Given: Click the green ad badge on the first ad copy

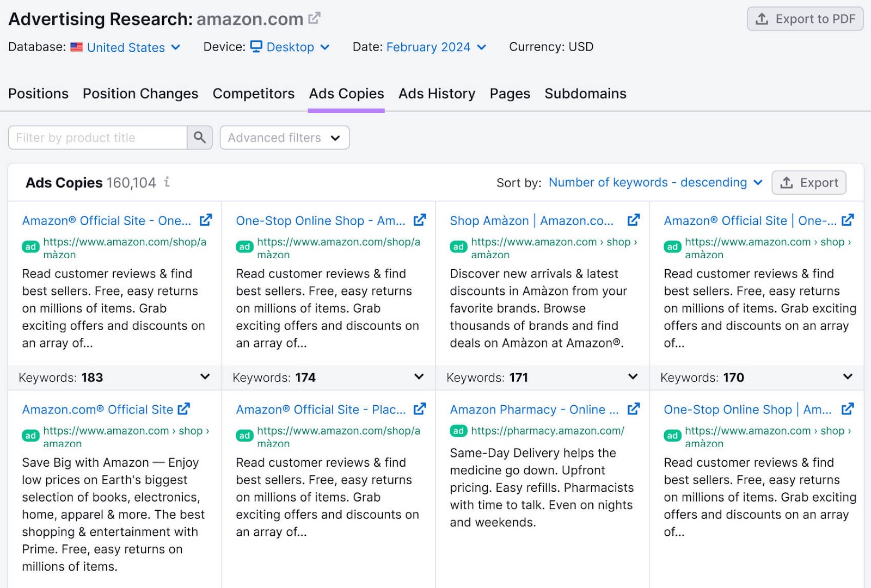Looking at the screenshot, I should click(x=31, y=246).
